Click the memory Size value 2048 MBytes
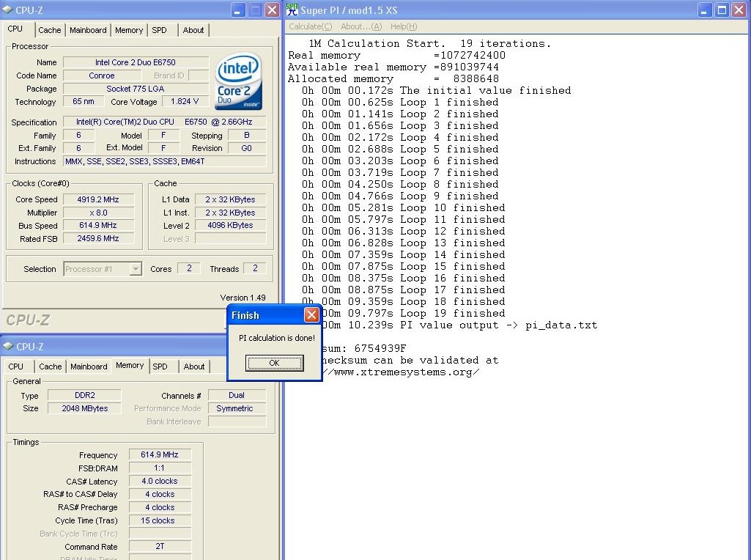The height and width of the screenshot is (560, 751). click(x=85, y=408)
